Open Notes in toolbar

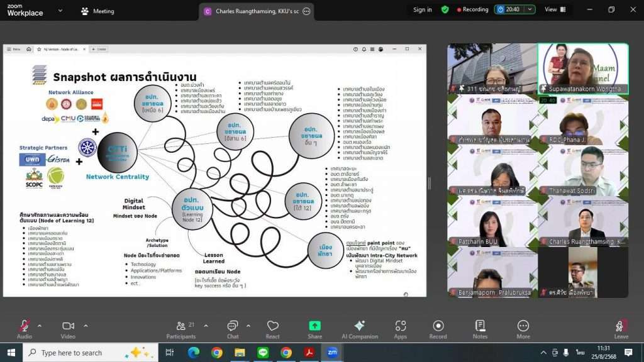(x=480, y=329)
